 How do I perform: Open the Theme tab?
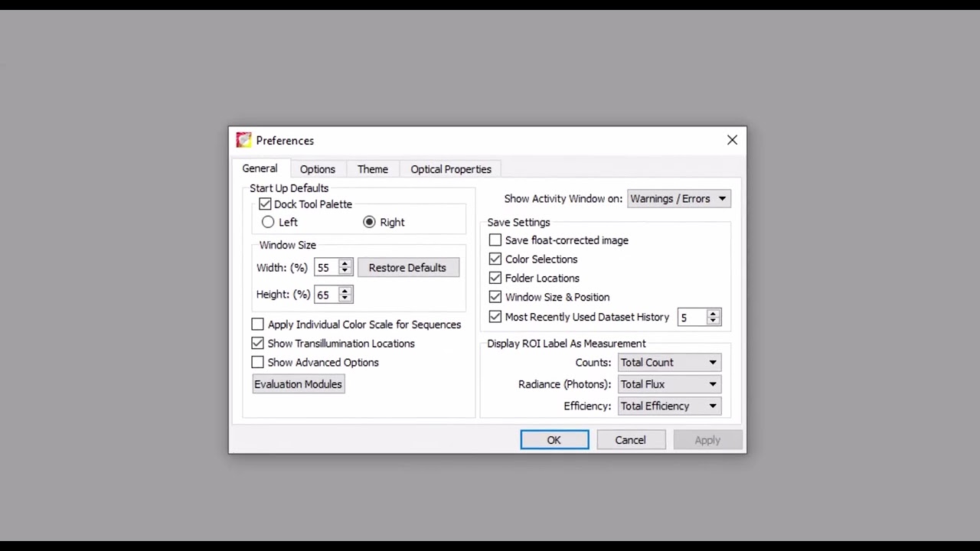pyautogui.click(x=373, y=169)
